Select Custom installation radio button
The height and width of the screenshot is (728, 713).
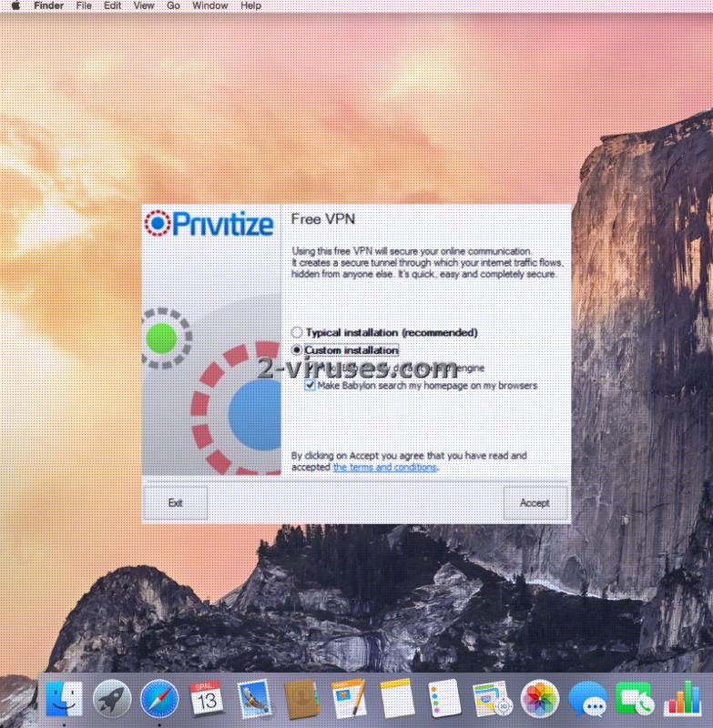297,349
